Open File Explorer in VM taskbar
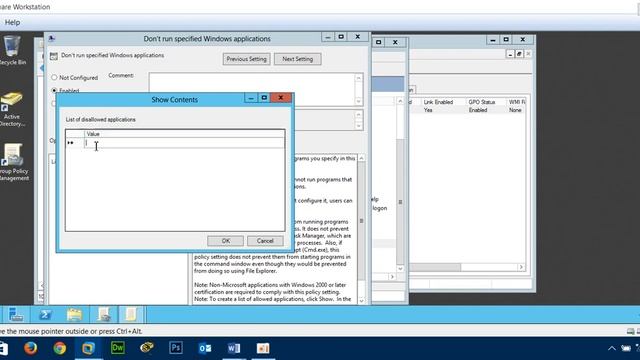640x360 pixels. (x=74, y=315)
